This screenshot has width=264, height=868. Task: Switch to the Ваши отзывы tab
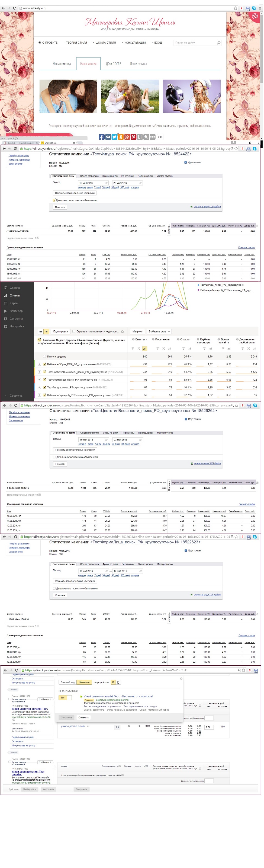(x=139, y=64)
